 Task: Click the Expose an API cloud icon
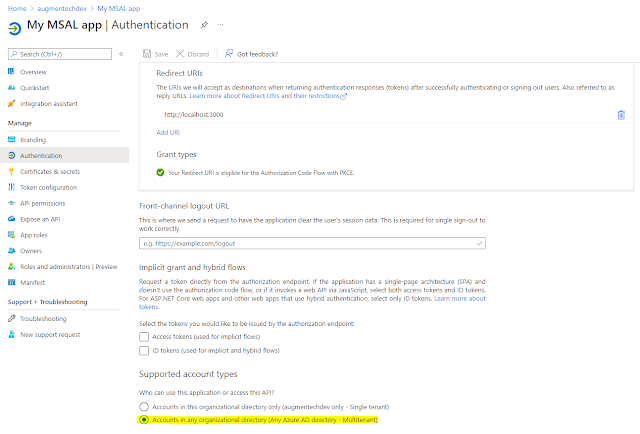(11, 219)
